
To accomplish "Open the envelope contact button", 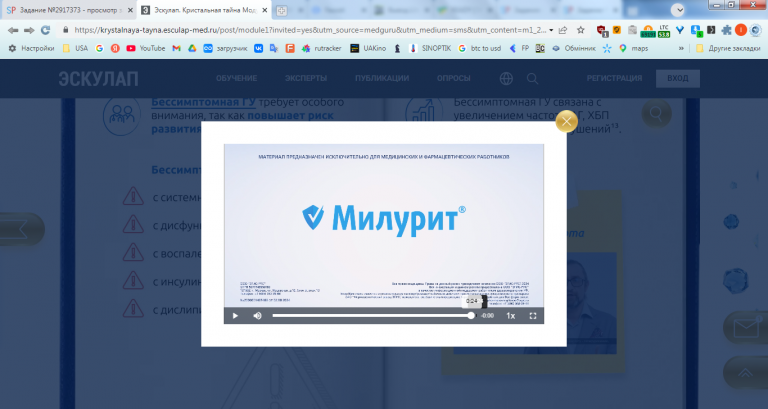I will (x=745, y=328).
